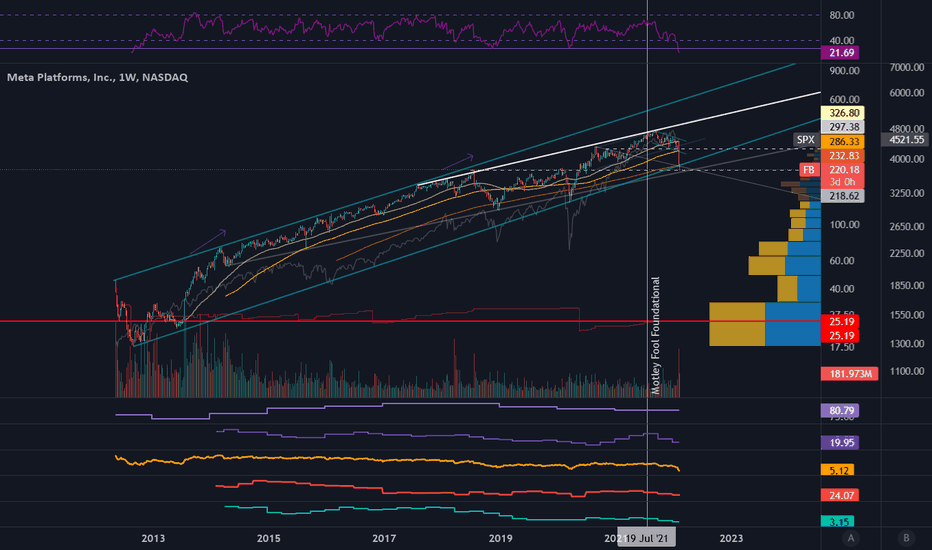Click the 3250.00 SPX axis tick

906,193
